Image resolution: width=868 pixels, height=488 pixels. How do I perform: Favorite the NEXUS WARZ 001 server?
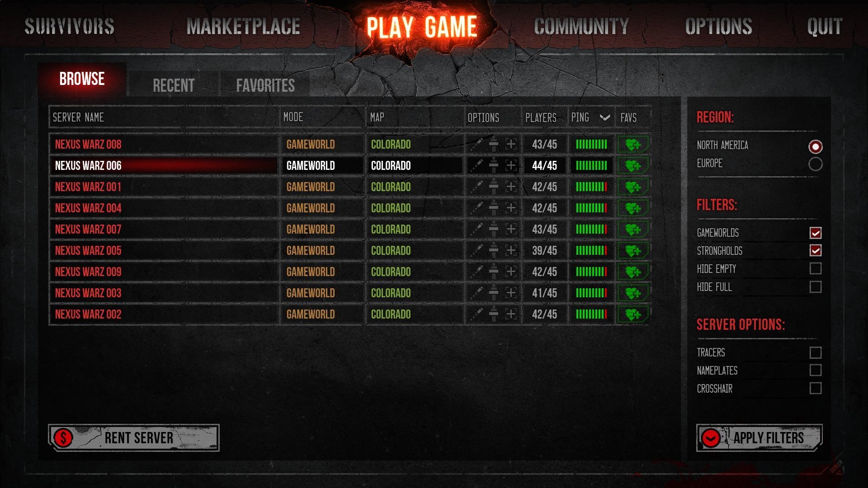[633, 187]
